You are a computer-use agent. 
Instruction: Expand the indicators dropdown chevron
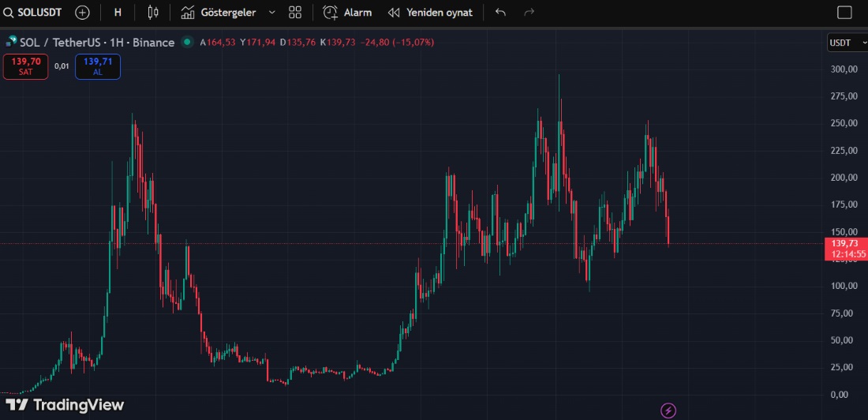click(x=271, y=12)
